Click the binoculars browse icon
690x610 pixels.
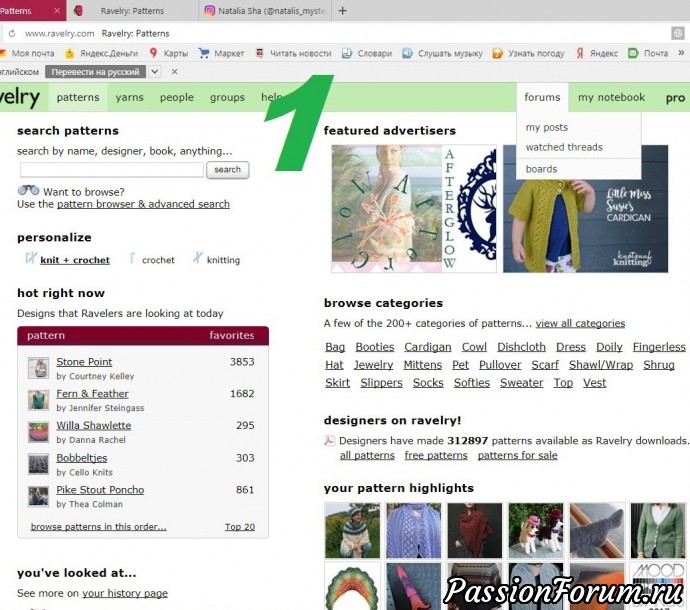click(28, 190)
